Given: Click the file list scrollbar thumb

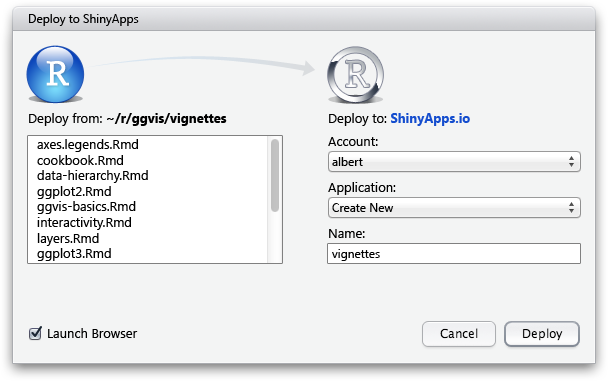Looking at the screenshot, I should (275, 175).
